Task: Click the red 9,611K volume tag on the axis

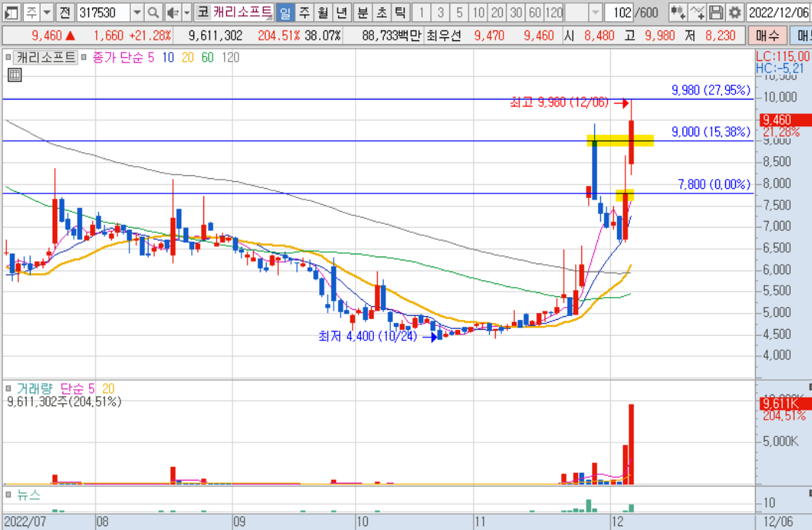Action: click(785, 403)
